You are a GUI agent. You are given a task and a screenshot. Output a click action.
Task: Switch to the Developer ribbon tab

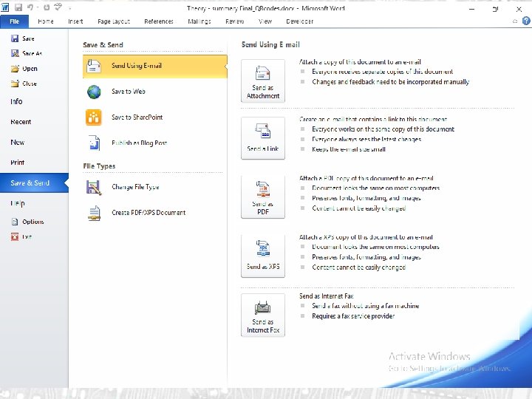pyautogui.click(x=299, y=21)
